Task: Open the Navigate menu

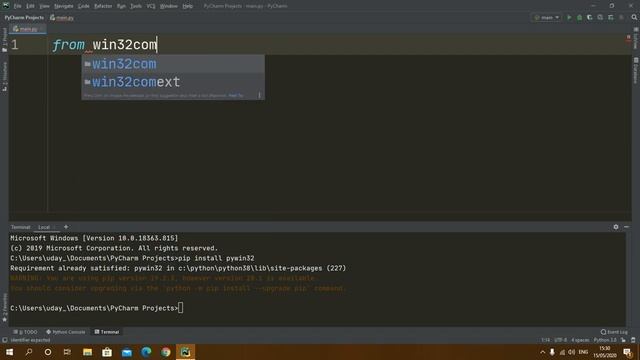Action: pyautogui.click(x=64, y=6)
